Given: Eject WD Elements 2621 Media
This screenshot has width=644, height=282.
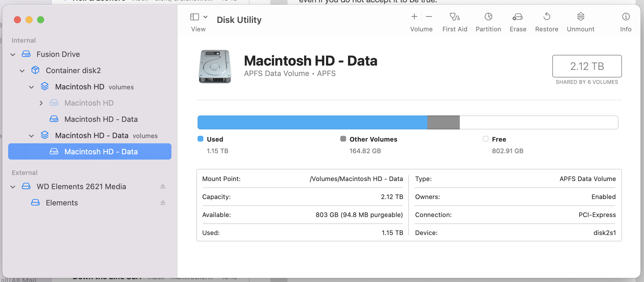Looking at the screenshot, I should 163,187.
